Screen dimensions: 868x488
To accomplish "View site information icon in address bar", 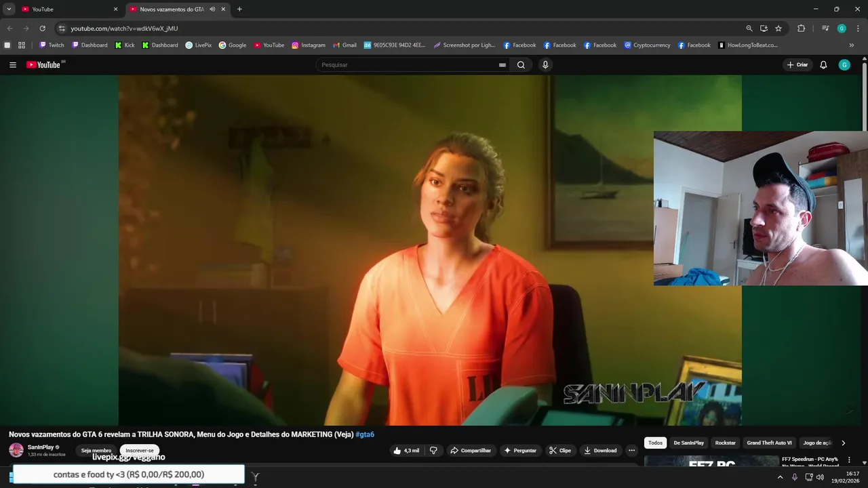I will point(61,28).
